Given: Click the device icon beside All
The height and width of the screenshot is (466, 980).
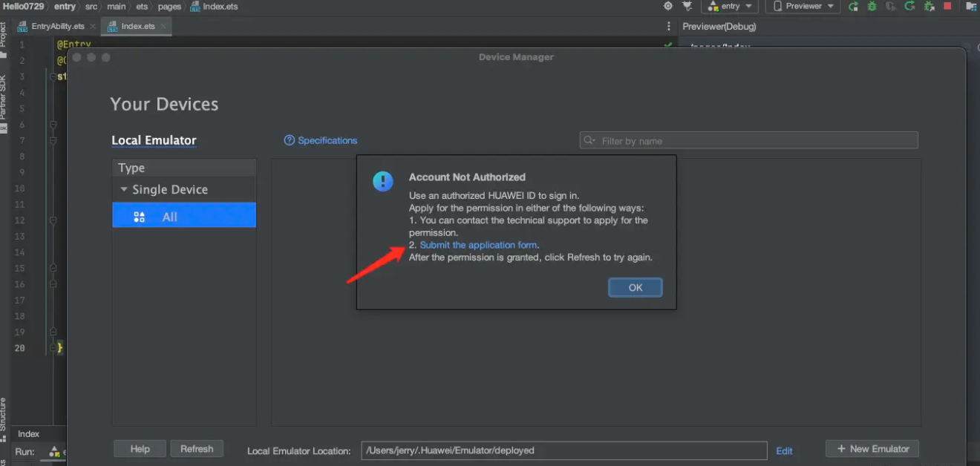Looking at the screenshot, I should 139,217.
